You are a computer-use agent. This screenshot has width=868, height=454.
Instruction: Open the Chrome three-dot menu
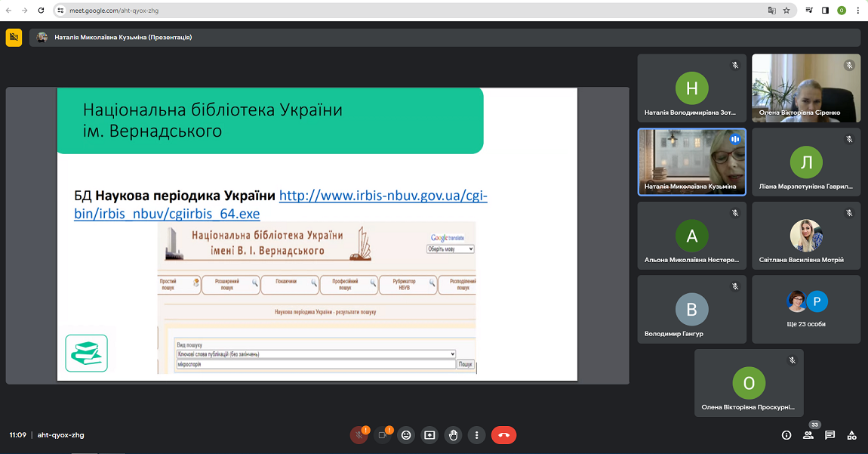click(858, 11)
